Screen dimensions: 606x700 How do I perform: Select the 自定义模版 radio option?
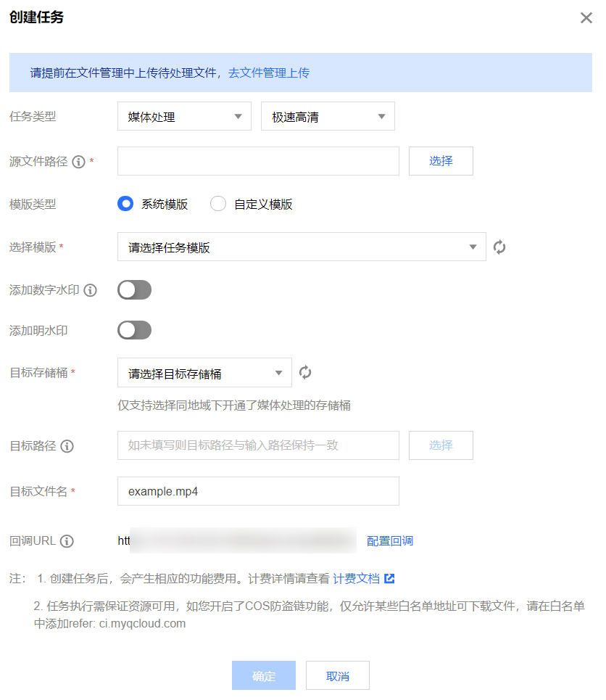click(218, 205)
